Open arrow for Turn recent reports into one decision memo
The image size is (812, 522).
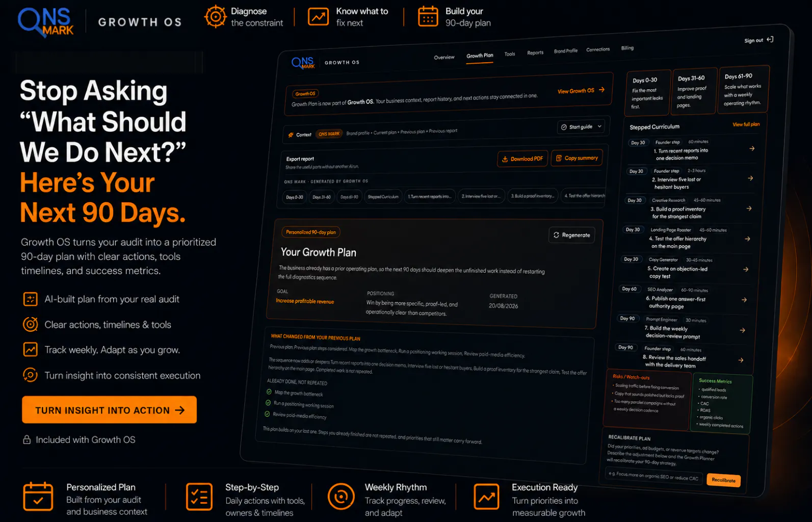(752, 148)
